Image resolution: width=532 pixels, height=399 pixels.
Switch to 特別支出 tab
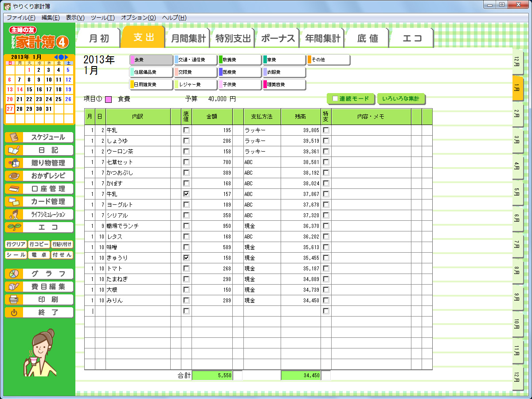pos(233,39)
